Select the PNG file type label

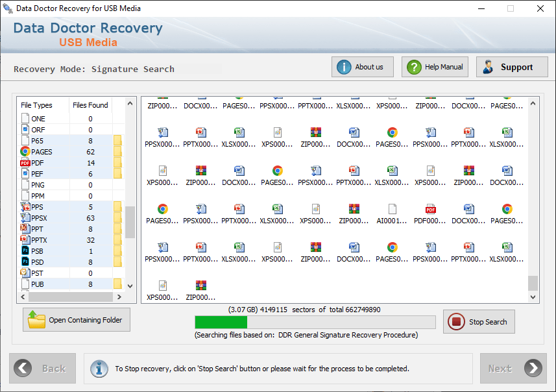38,185
